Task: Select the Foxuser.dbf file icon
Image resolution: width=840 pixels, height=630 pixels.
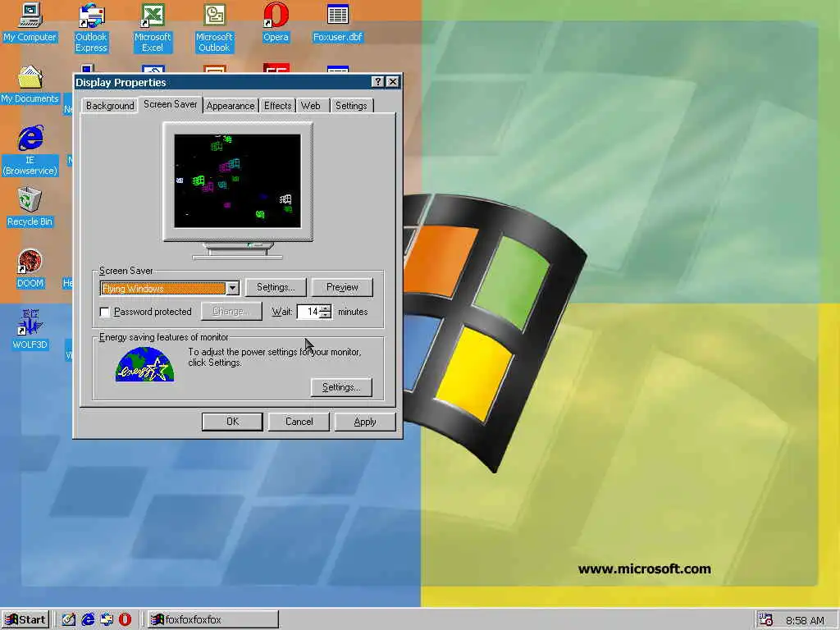Action: pyautogui.click(x=337, y=22)
